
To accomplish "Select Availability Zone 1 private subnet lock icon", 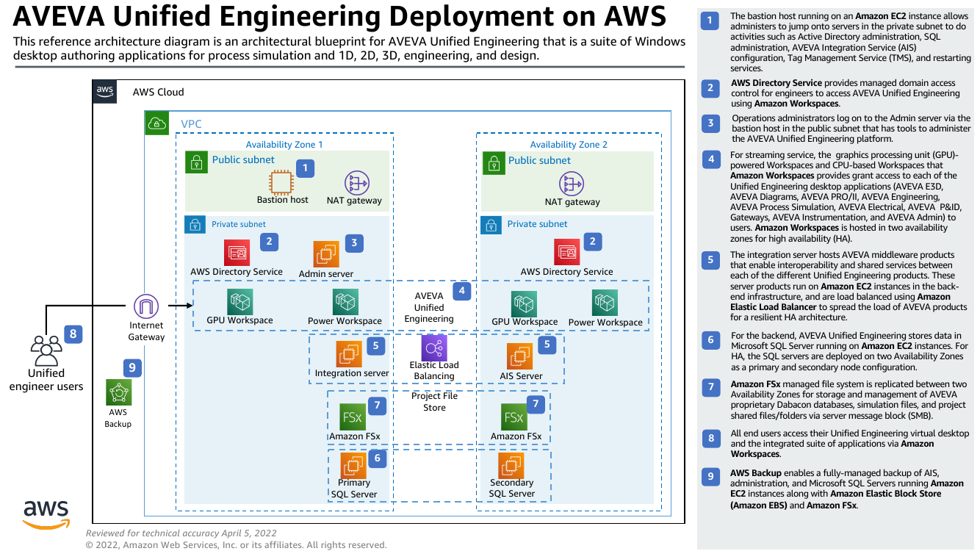I will click(x=195, y=225).
